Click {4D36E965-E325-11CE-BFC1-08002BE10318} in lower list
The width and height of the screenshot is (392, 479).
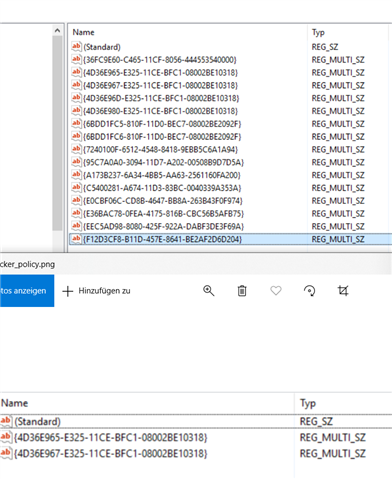110,437
